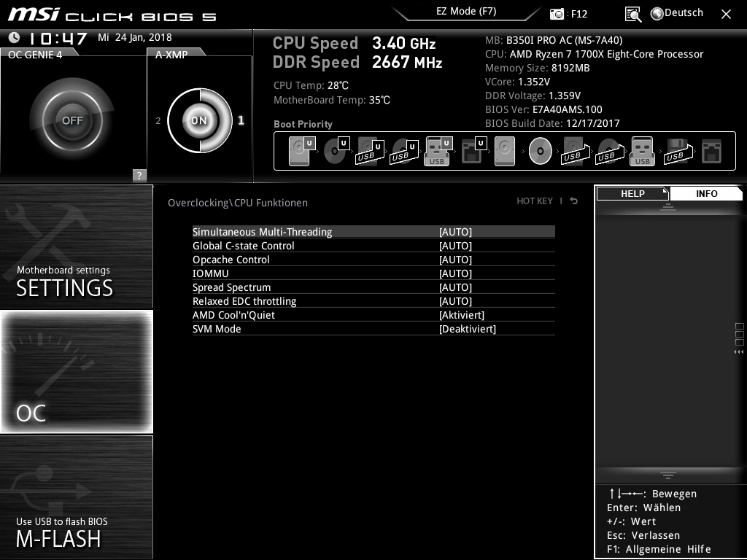Viewport: 747px width, 560px height.
Task: Click the A-XMP tab label
Action: click(x=171, y=54)
